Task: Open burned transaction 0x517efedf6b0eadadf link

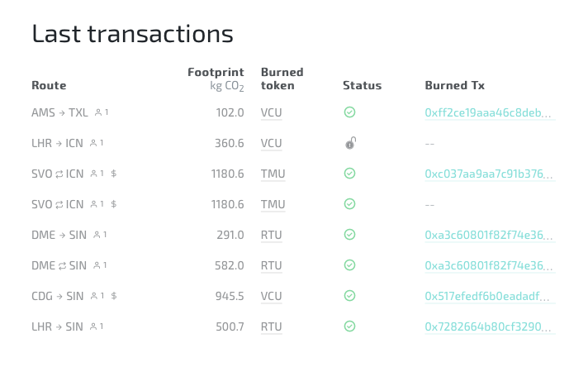Action: click(487, 296)
